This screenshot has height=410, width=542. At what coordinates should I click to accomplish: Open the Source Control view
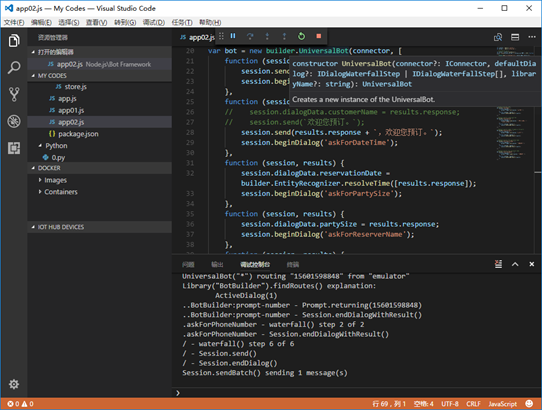tap(14, 94)
